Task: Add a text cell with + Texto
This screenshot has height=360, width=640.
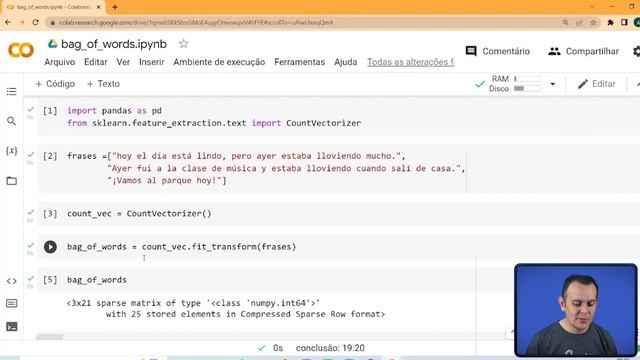Action: 103,84
